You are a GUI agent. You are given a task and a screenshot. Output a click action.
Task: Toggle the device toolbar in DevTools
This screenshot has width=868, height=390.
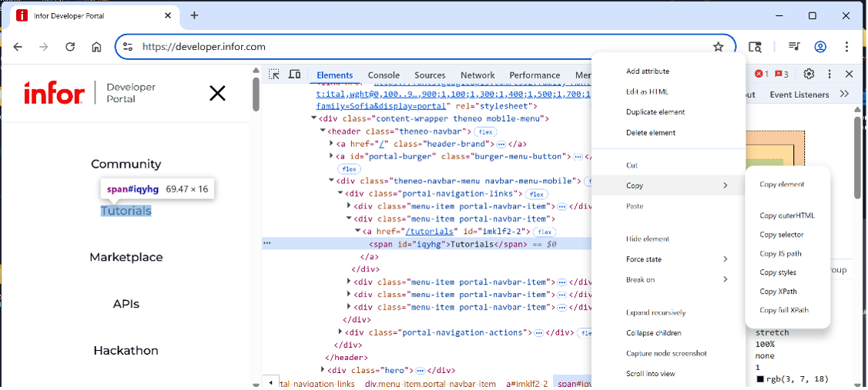coord(294,75)
